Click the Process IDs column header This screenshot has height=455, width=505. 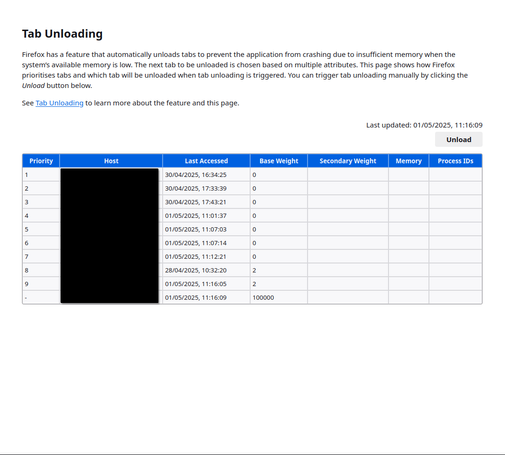point(455,161)
